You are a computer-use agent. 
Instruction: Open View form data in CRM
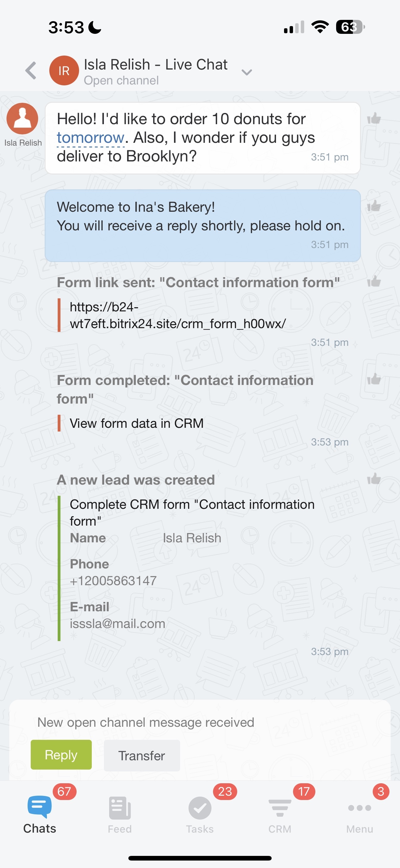click(x=136, y=423)
